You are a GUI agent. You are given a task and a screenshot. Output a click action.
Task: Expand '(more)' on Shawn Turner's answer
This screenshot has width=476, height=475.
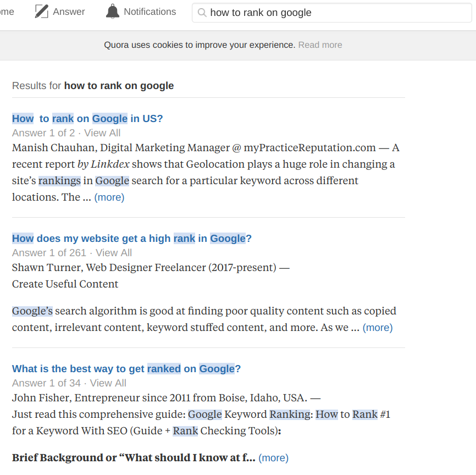[378, 328]
